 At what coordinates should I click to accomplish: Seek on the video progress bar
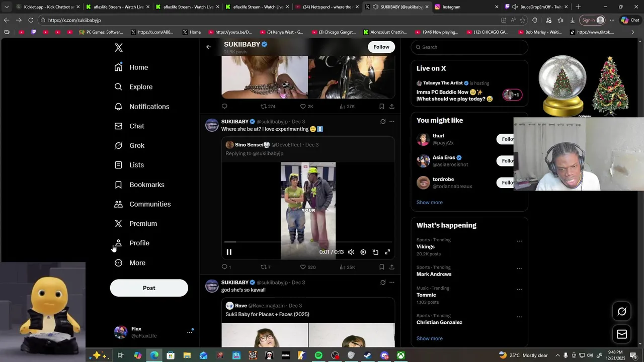tap(308, 242)
